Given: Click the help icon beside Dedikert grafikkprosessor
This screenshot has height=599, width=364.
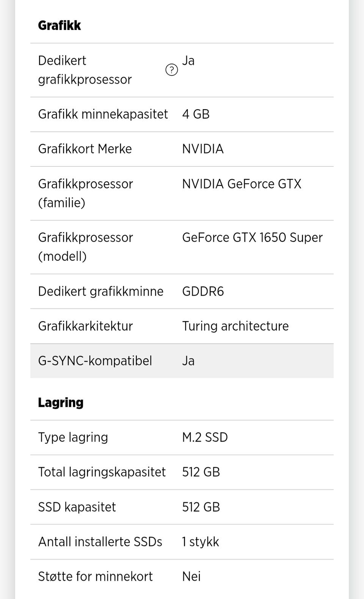Looking at the screenshot, I should click(x=171, y=70).
